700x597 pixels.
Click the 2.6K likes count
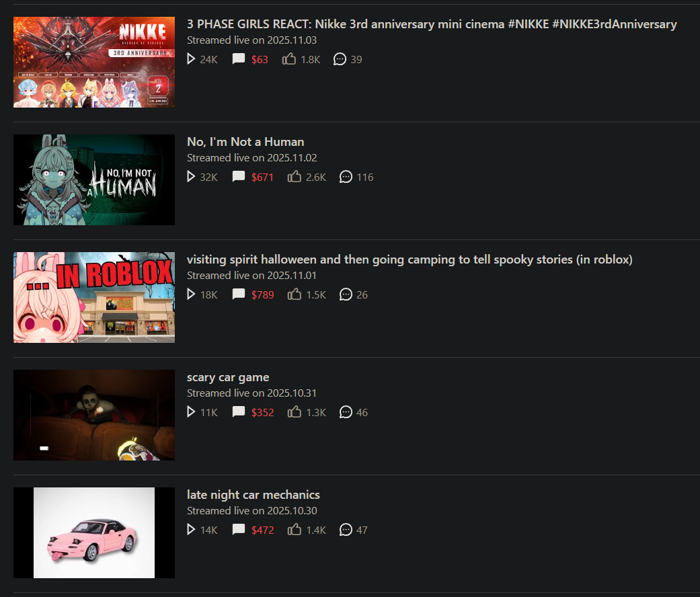pyautogui.click(x=316, y=177)
